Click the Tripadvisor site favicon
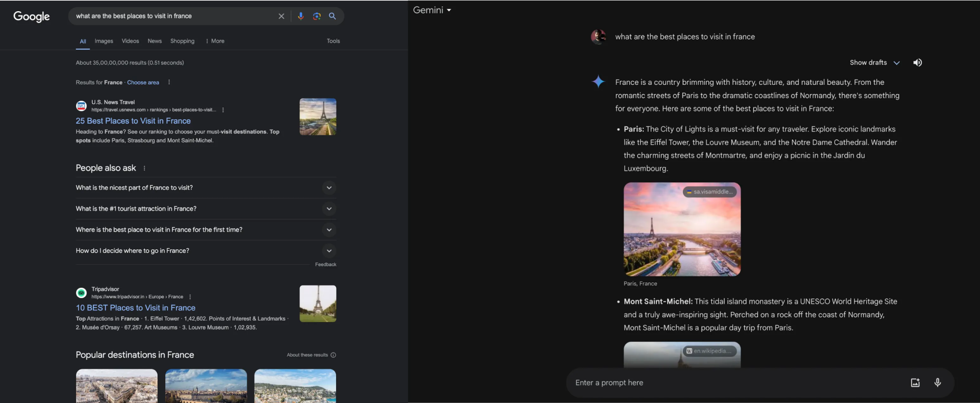The image size is (980, 403). 81,293
